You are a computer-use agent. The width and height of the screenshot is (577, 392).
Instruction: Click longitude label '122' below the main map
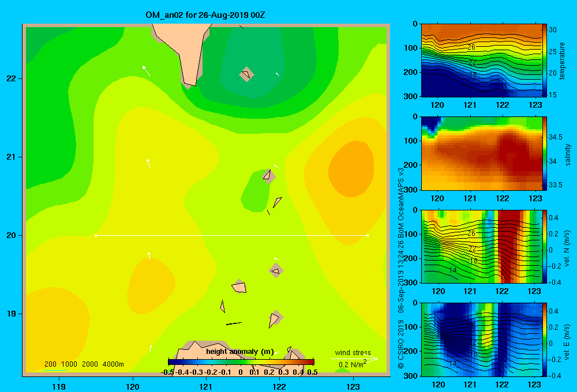pyautogui.click(x=279, y=386)
